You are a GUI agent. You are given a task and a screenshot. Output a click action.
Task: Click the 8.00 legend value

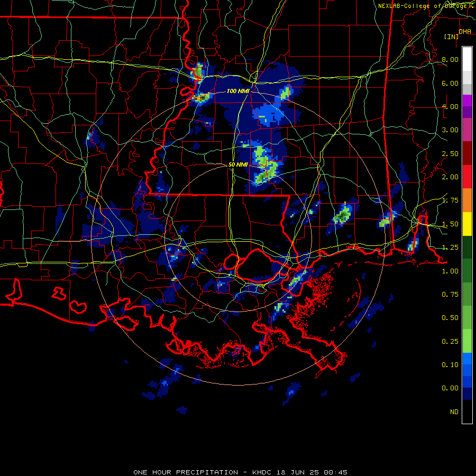(x=450, y=59)
